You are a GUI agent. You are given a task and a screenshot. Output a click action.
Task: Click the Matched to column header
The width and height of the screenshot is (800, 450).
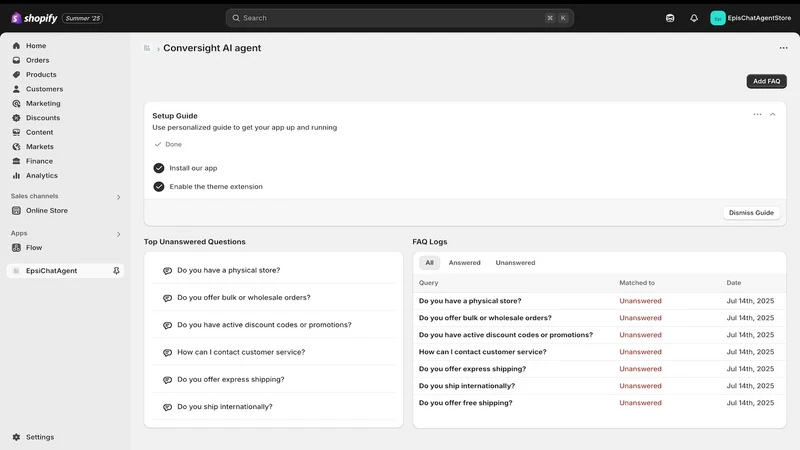tap(637, 283)
